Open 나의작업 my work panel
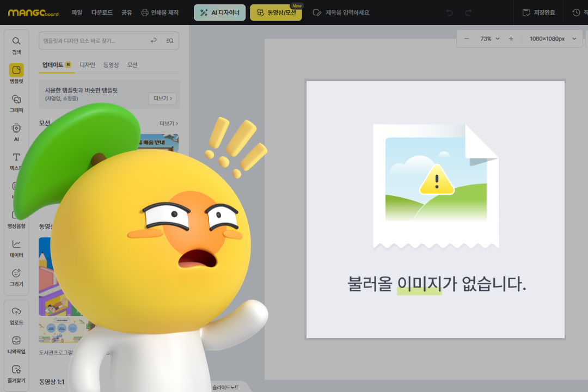 (x=16, y=344)
